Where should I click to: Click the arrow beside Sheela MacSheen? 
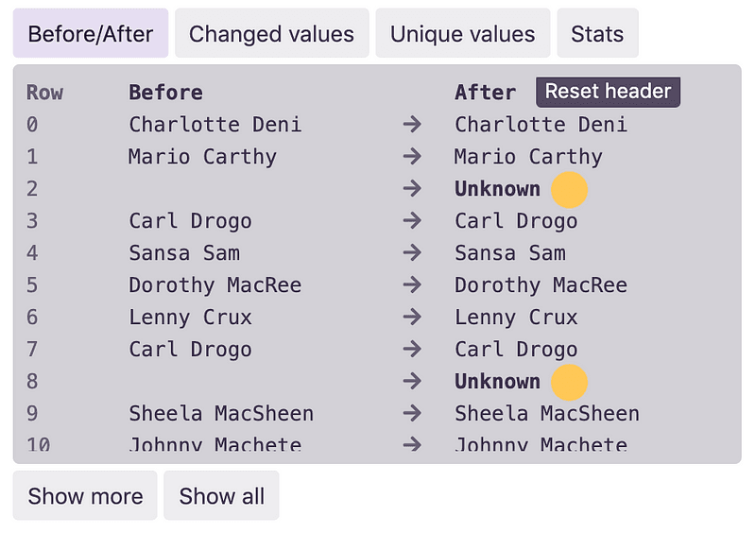point(412,413)
